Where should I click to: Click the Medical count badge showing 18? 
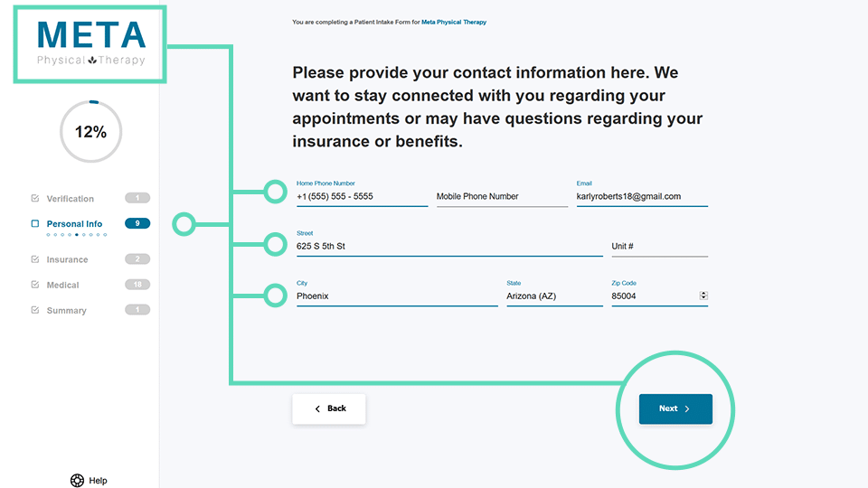click(137, 285)
